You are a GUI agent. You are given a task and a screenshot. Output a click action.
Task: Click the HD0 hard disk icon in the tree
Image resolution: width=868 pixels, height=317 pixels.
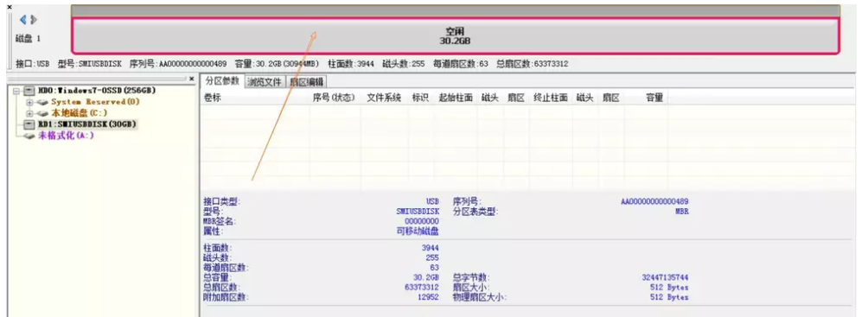coord(29,90)
